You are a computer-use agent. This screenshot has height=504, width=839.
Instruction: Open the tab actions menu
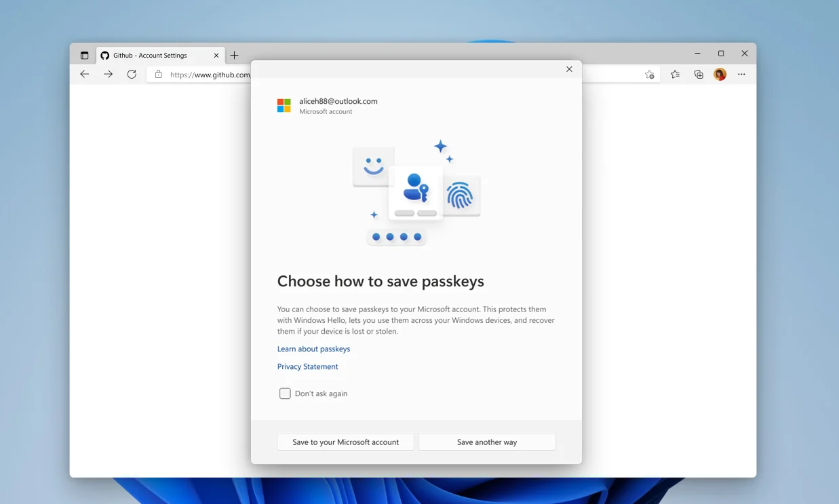(83, 55)
